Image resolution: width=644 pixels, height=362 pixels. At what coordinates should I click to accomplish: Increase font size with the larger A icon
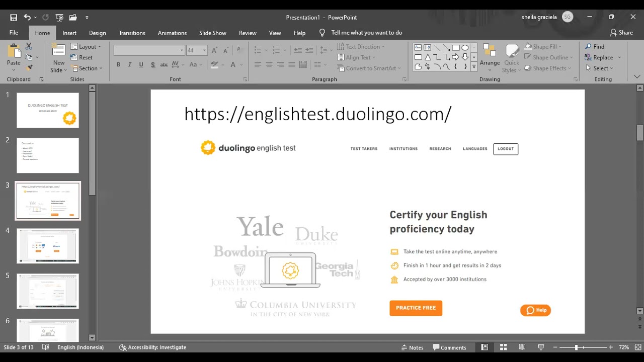215,50
